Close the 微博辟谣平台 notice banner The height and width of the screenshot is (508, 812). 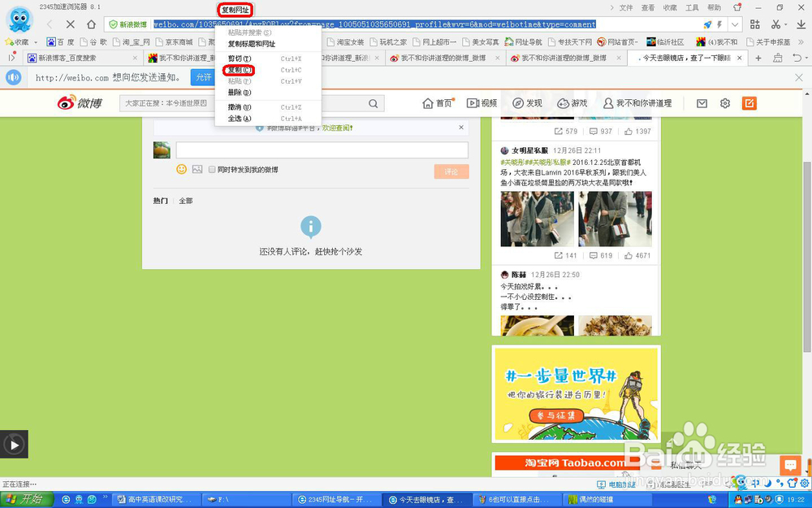tap(461, 127)
